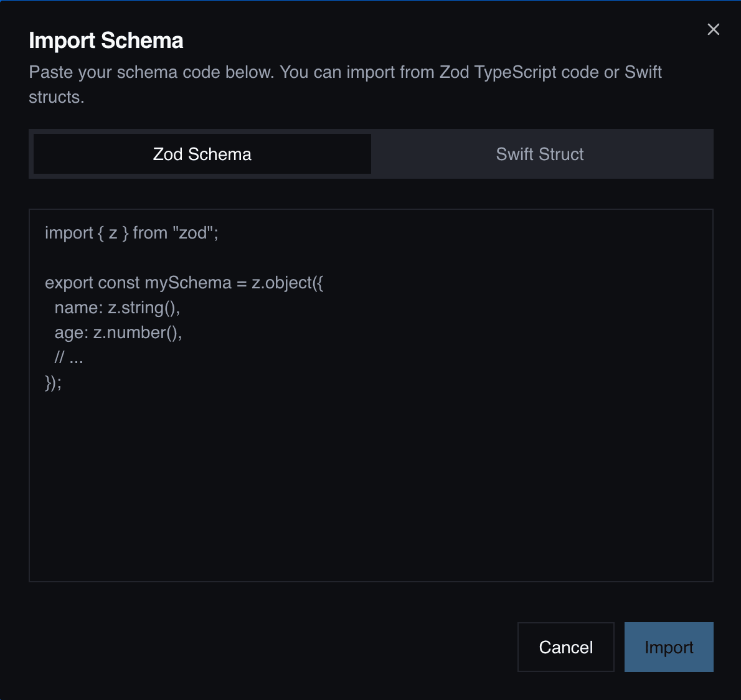Screen dimensions: 741x700
Task: Close the Import Schema dialog
Action: (x=713, y=29)
